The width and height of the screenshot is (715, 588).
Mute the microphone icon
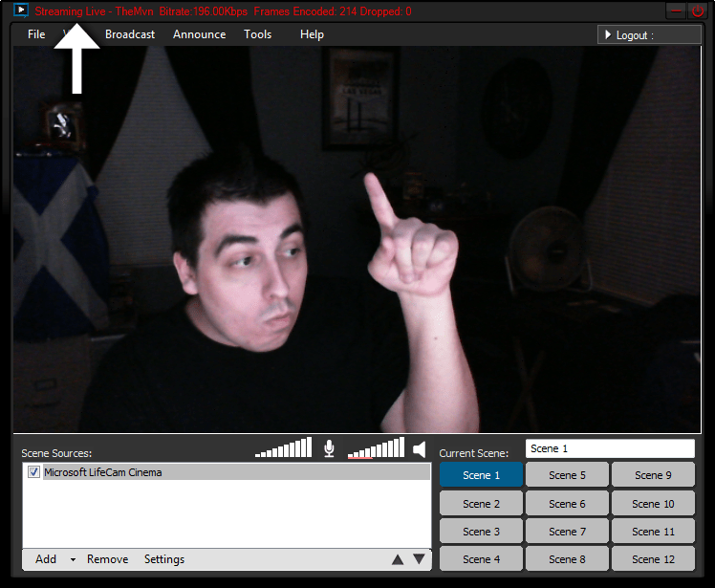click(329, 448)
